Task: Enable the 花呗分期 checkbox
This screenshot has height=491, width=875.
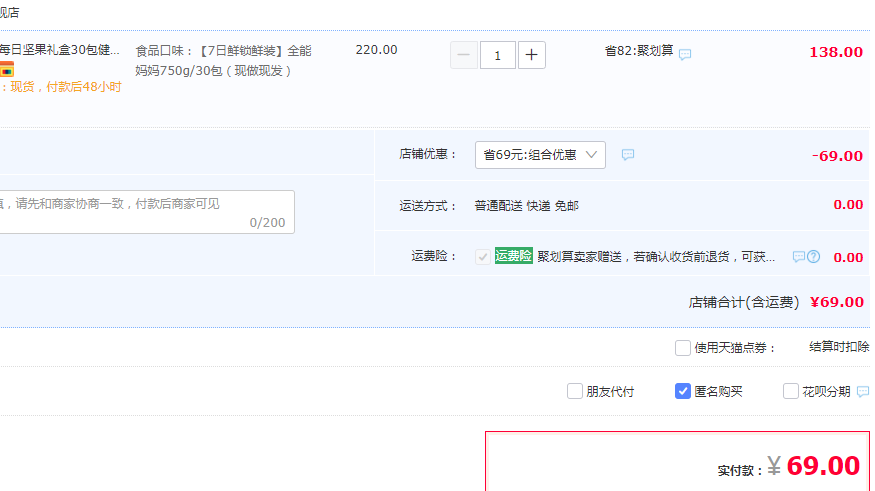Action: pos(790,391)
